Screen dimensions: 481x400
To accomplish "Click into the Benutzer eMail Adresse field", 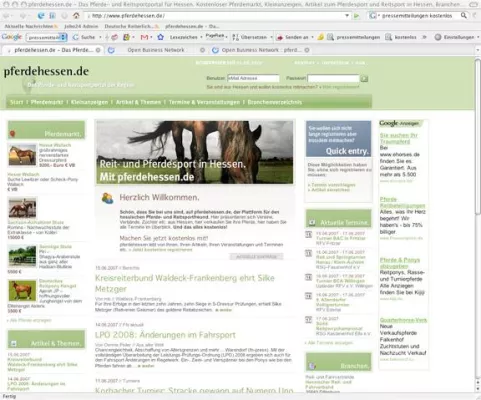I will (253, 78).
